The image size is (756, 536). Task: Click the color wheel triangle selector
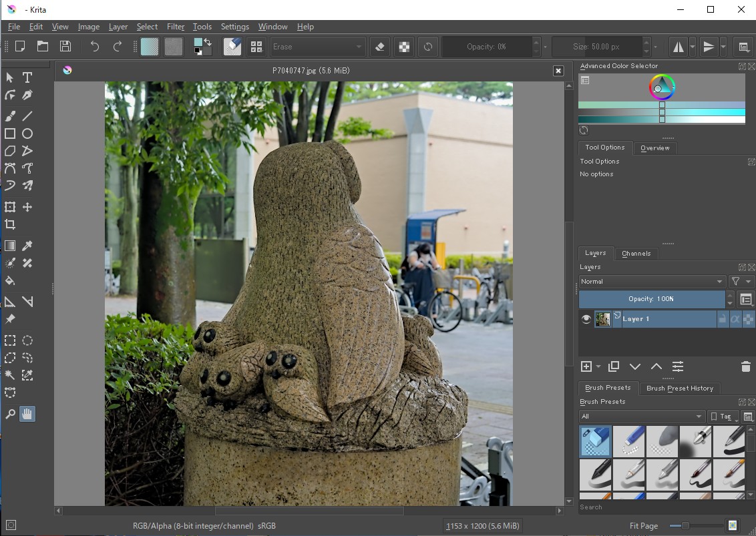(x=662, y=87)
